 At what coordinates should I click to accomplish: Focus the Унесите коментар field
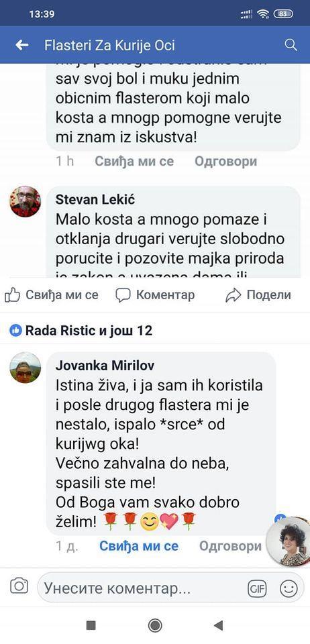(142, 588)
